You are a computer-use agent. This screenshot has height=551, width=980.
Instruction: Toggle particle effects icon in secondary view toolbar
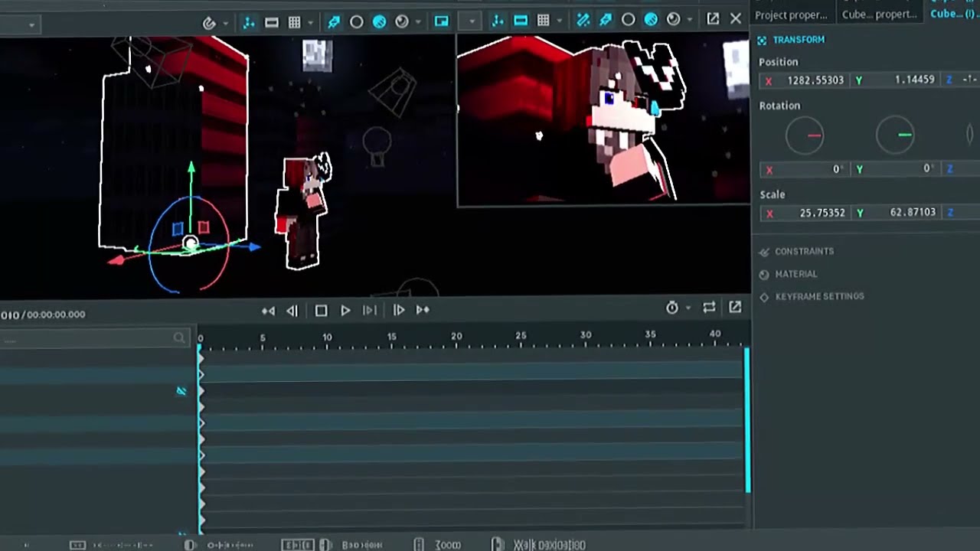point(583,20)
